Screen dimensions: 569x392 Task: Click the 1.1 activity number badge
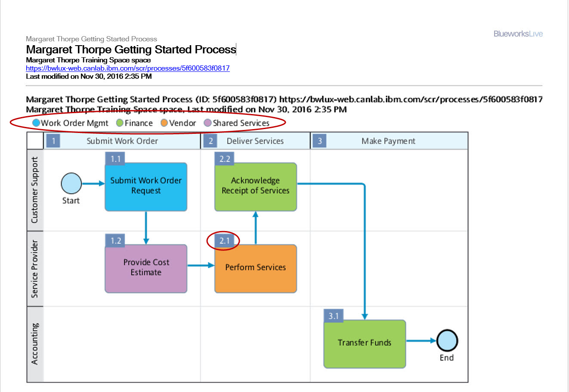point(115,159)
